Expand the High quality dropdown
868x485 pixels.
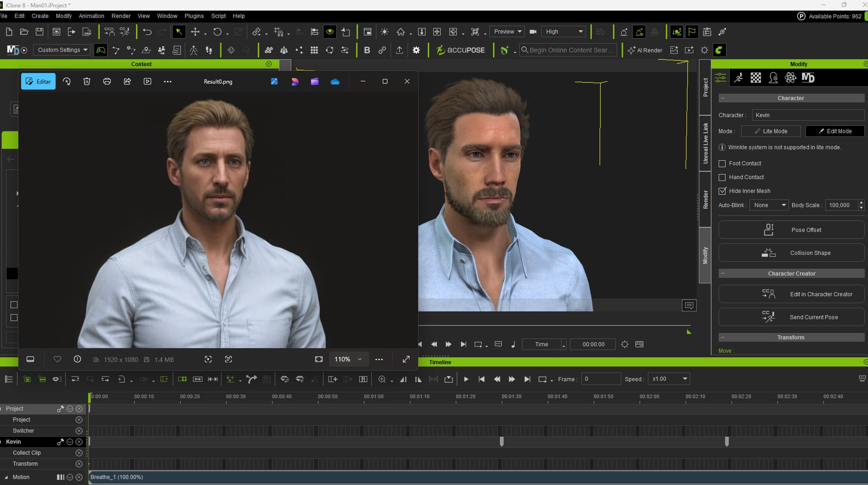pyautogui.click(x=564, y=32)
